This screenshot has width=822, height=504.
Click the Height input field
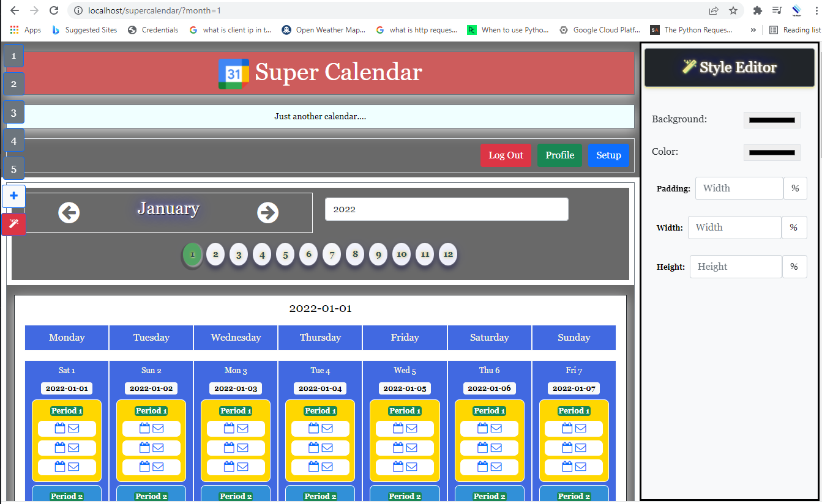(736, 267)
